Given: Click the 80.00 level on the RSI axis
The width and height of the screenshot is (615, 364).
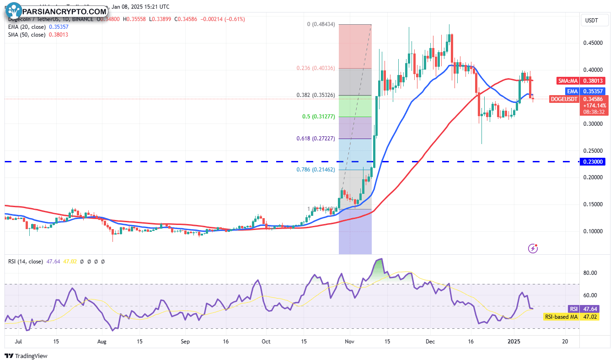Looking at the screenshot, I should pos(590,273).
